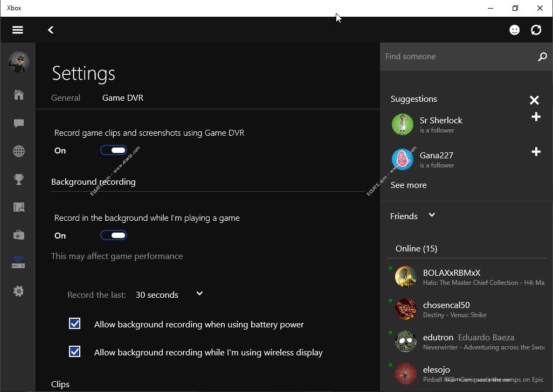Toggle Record game clips using Game DVR
Image resolution: width=553 pixels, height=392 pixels.
(x=114, y=150)
